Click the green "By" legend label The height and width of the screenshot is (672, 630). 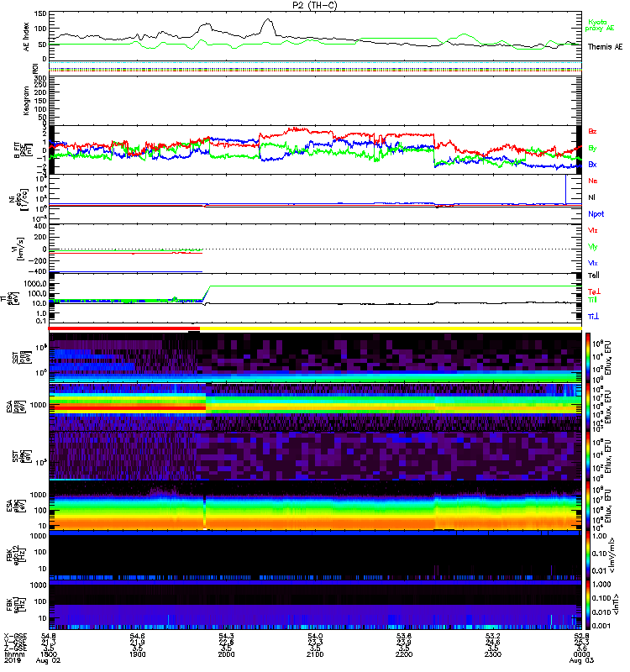pyautogui.click(x=592, y=149)
